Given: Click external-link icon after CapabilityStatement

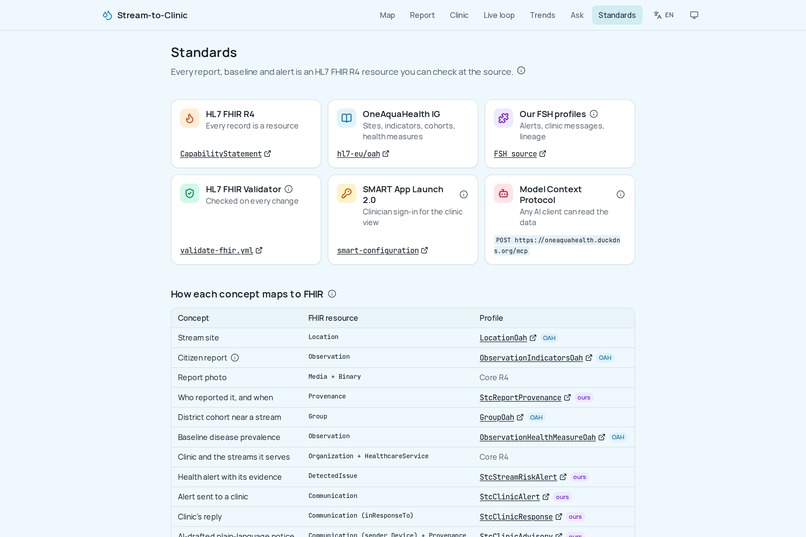Looking at the screenshot, I should tap(267, 154).
